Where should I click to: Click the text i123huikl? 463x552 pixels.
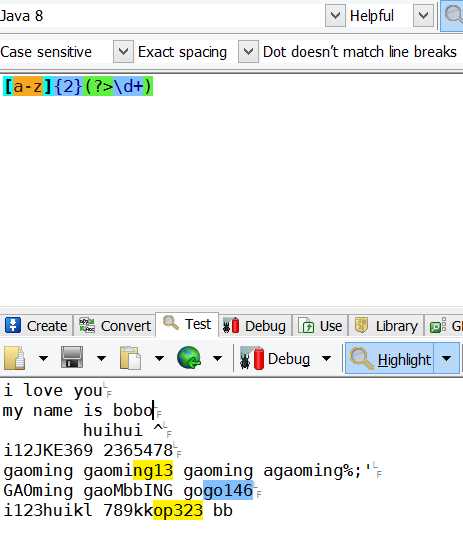pyautogui.click(x=48, y=510)
